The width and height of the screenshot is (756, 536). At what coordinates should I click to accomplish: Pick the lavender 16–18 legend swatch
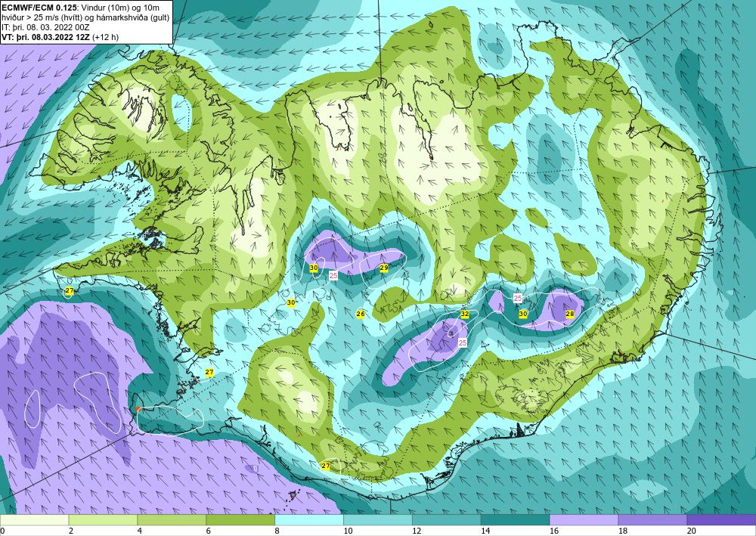[x=584, y=520]
